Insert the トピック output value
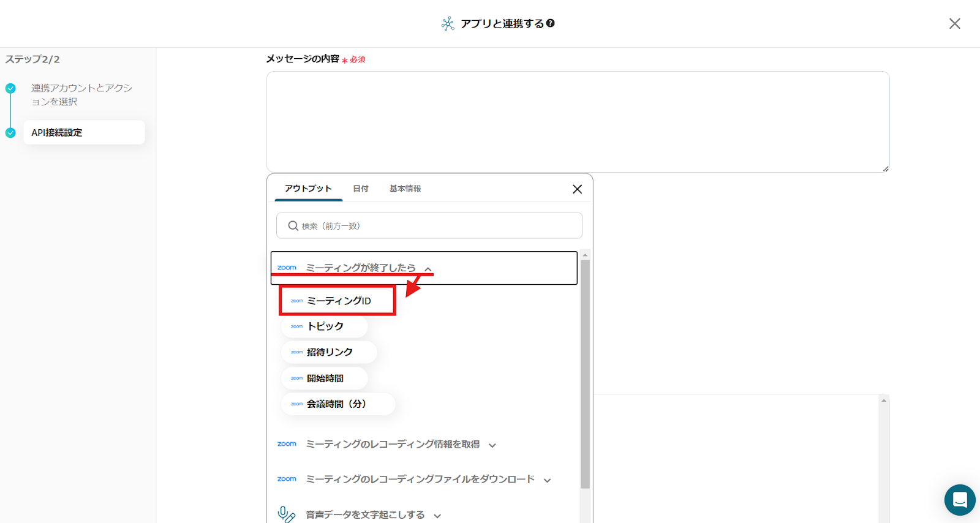The width and height of the screenshot is (980, 523). point(325,326)
